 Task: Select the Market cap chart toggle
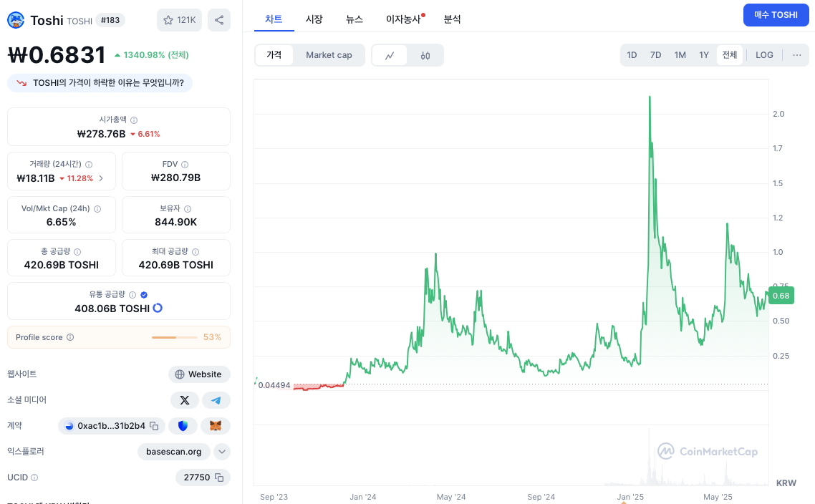(329, 55)
